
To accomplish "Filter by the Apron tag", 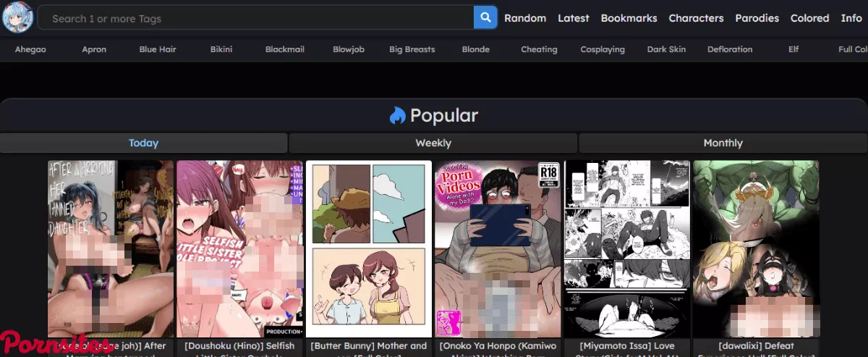I will (94, 49).
